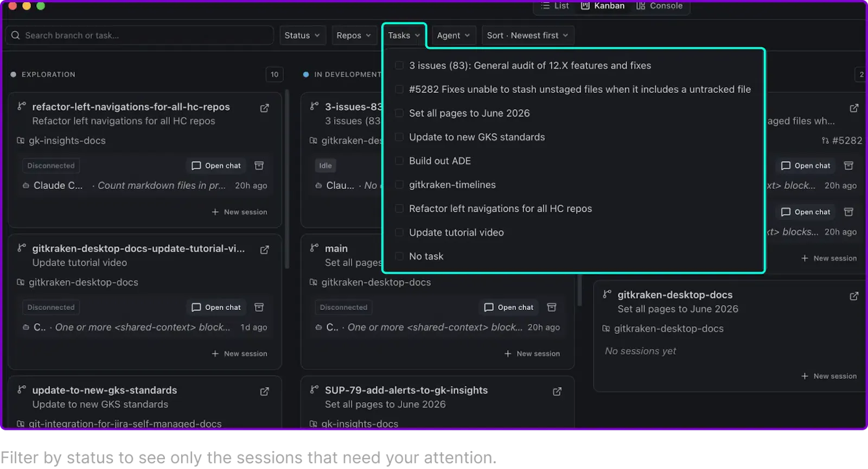
Task: Open chat on refactor-left-navigations card
Action: pos(216,166)
